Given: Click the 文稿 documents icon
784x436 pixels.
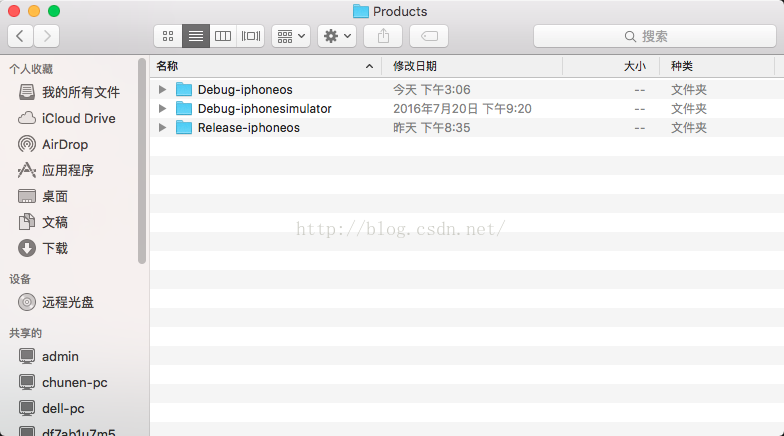Looking at the screenshot, I should (27, 222).
